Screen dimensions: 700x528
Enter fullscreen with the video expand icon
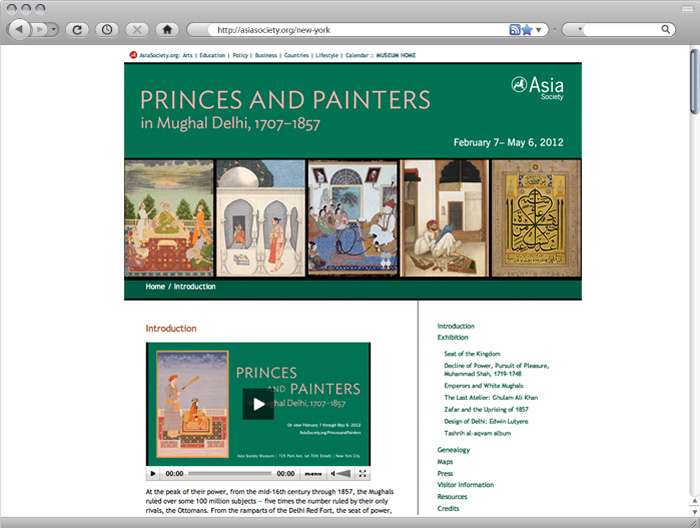[362, 474]
